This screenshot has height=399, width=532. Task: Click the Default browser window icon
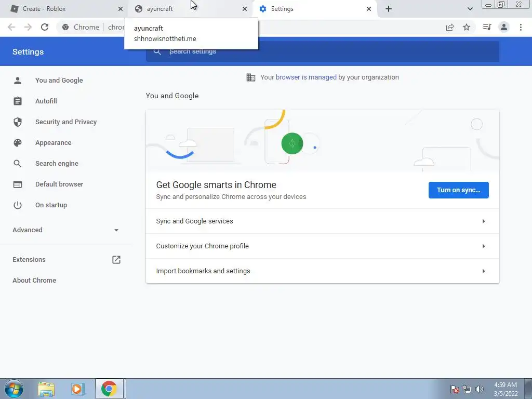point(18,184)
